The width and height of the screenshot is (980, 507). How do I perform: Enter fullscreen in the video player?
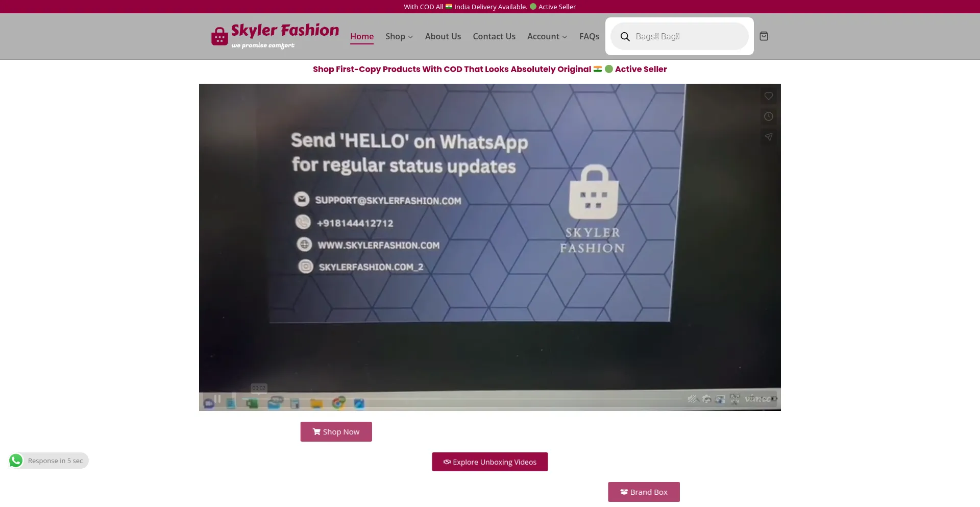tap(734, 399)
